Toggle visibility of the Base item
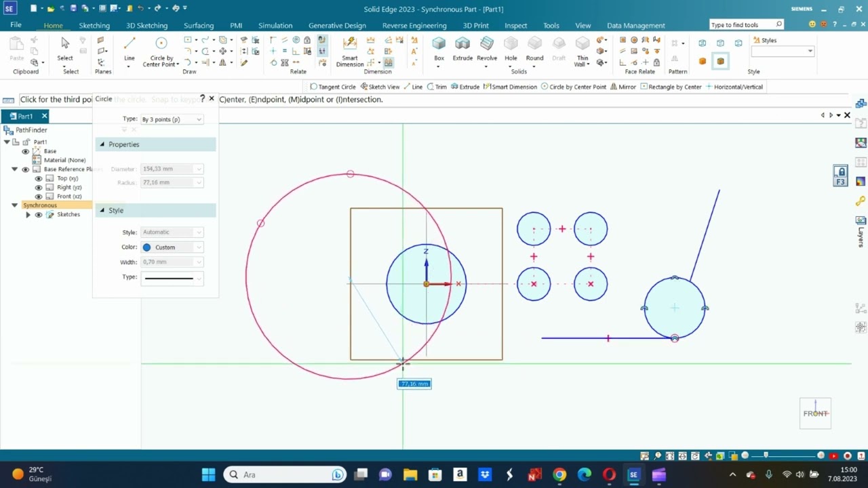Screen dimensions: 868x488 point(26,151)
